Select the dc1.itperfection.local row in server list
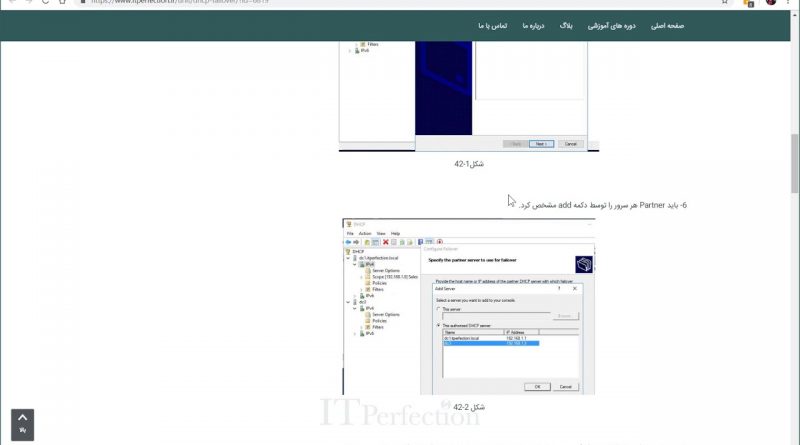The width and height of the screenshot is (800, 445). [x=491, y=338]
